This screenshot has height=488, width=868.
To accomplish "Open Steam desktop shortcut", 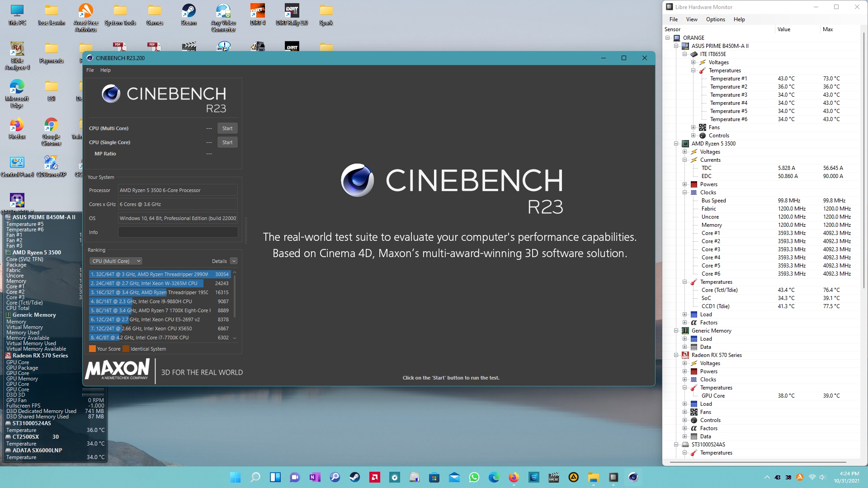I will (189, 15).
